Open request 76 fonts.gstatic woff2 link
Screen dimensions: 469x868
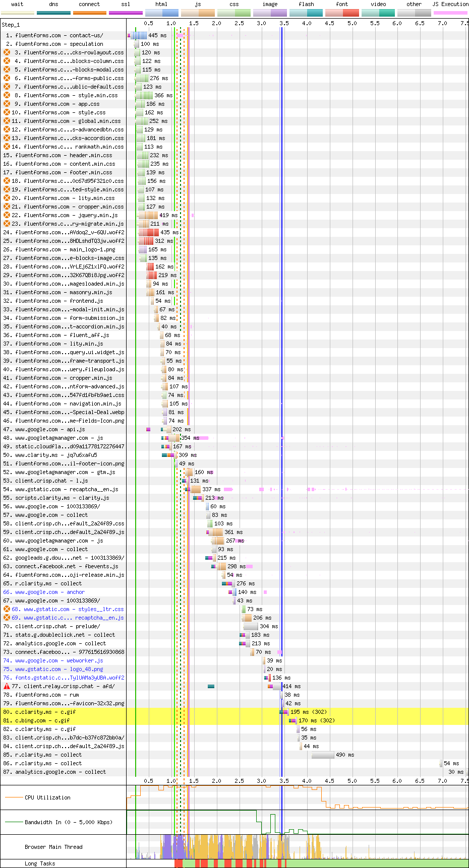(x=64, y=678)
